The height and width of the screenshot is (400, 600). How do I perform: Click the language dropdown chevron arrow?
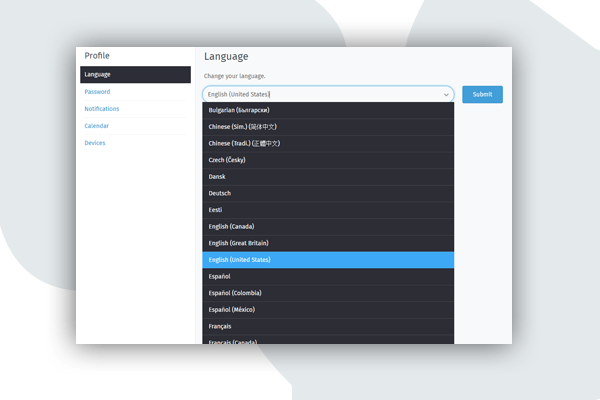[446, 94]
